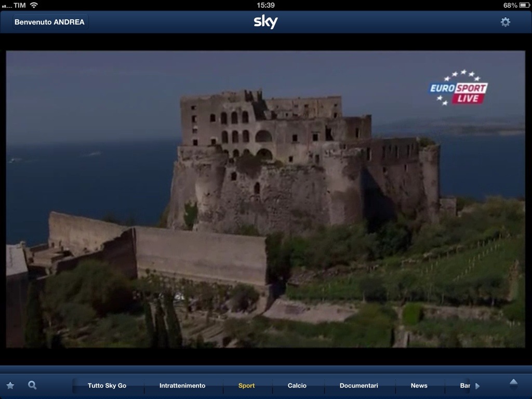This screenshot has height=399, width=532.
Task: Tap the TIM carrier signal indicator
Action: pos(14,5)
